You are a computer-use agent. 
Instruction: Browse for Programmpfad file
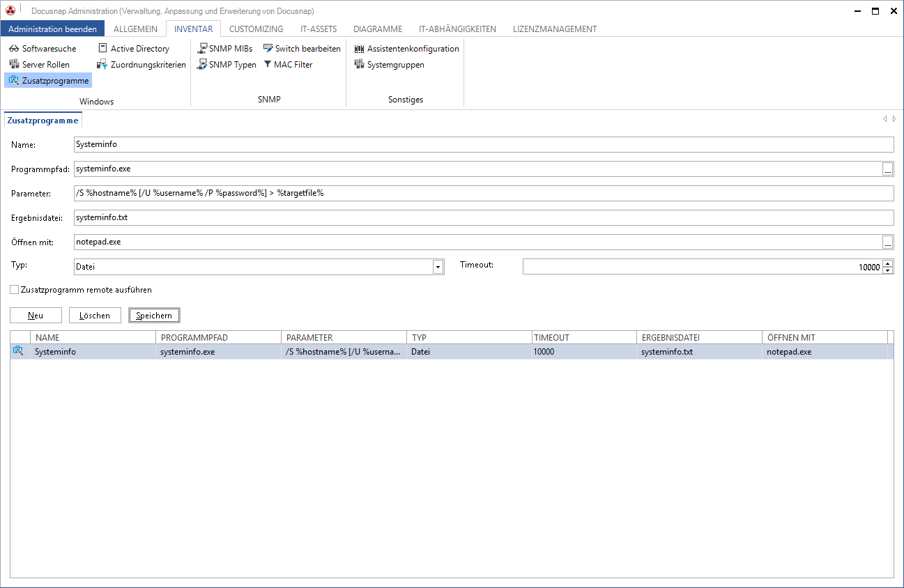click(887, 169)
